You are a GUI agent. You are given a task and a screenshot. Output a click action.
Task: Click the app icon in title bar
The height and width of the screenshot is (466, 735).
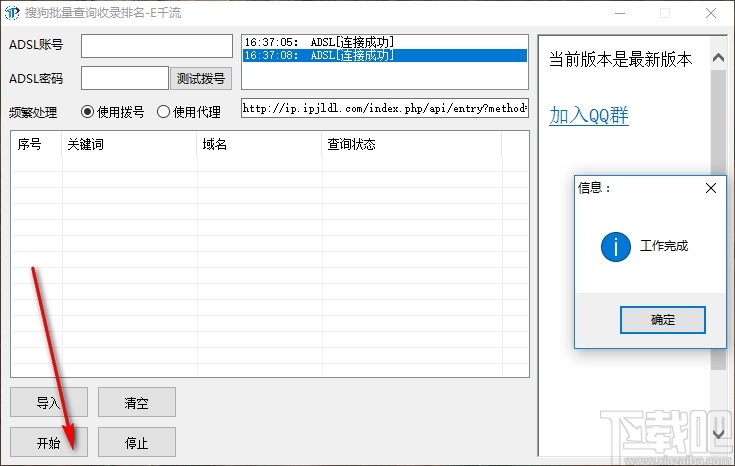click(12, 13)
